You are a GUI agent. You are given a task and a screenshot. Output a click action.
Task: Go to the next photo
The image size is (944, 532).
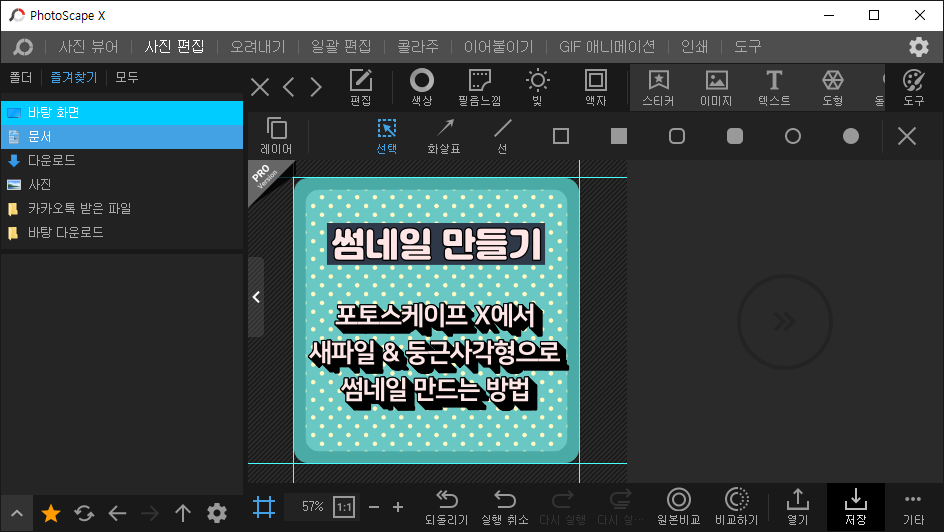[x=317, y=87]
